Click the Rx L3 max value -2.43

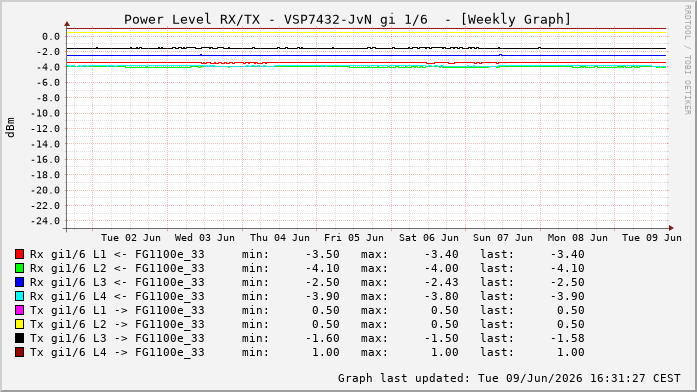pos(441,282)
